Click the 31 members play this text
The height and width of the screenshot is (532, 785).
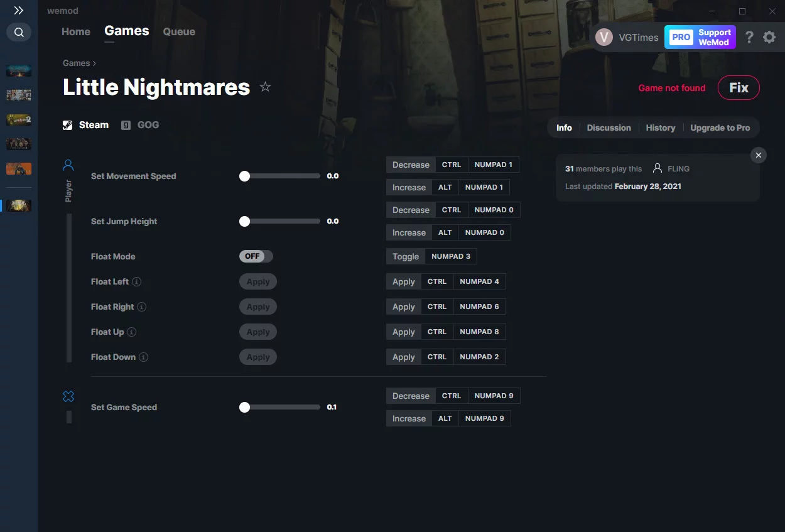(604, 169)
